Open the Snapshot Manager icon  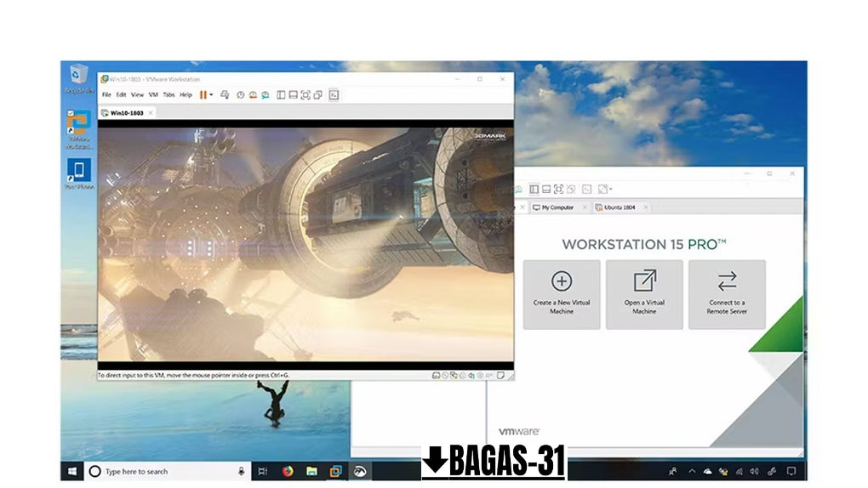pos(266,94)
